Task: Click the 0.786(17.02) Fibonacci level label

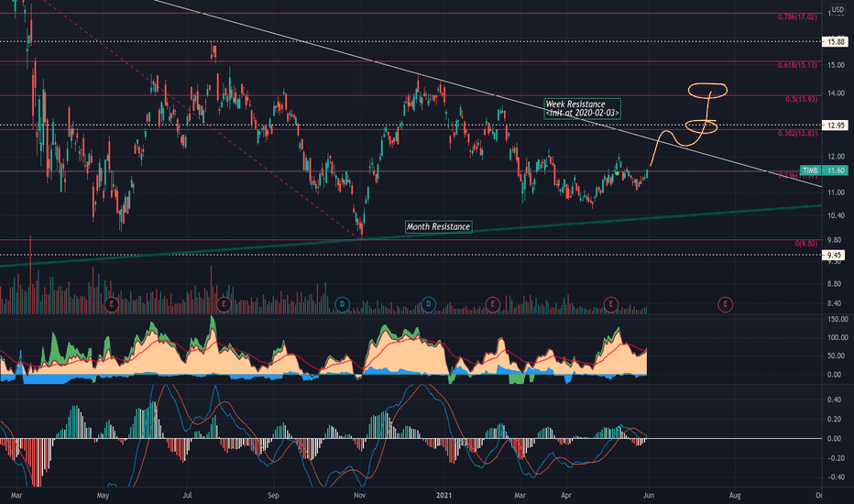Action: tap(797, 17)
